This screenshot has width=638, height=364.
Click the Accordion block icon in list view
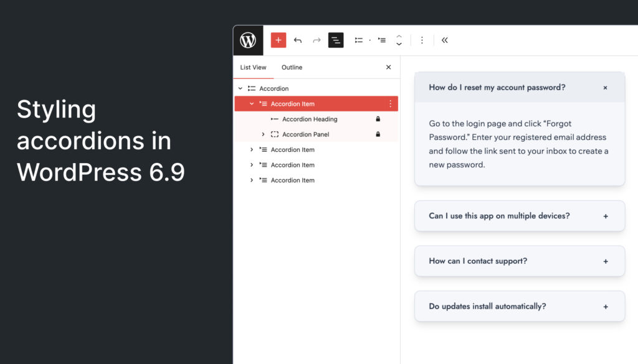(x=252, y=88)
